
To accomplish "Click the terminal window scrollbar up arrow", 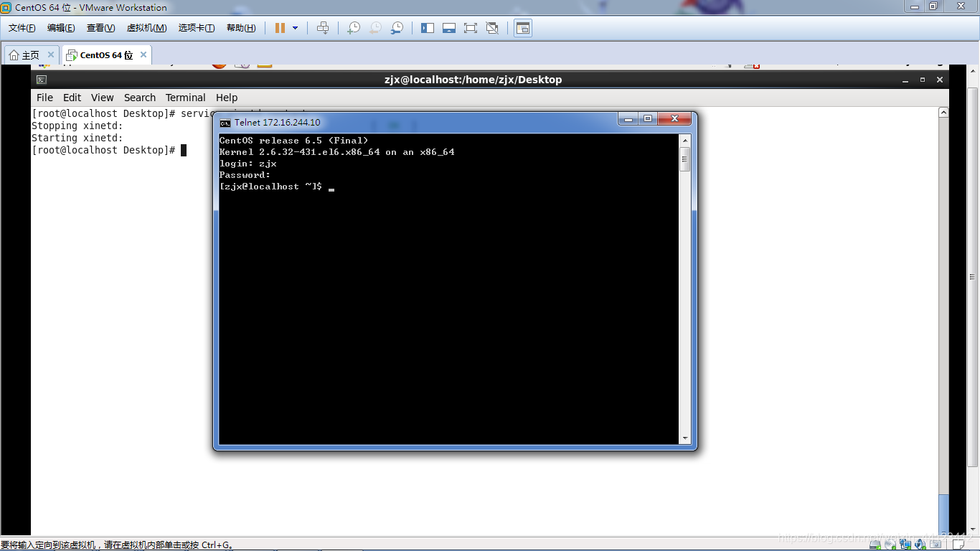I will click(943, 113).
